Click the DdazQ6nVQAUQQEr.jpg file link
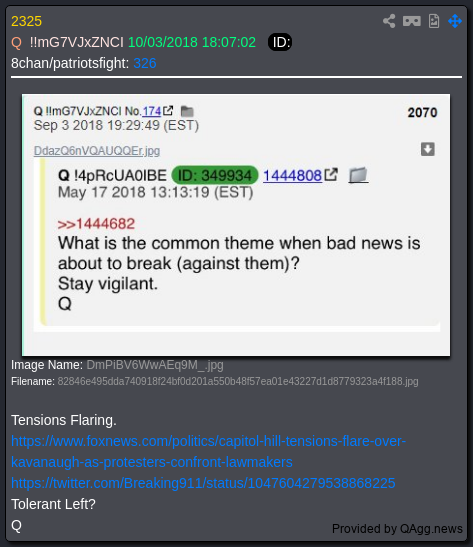 pyautogui.click(x=97, y=151)
